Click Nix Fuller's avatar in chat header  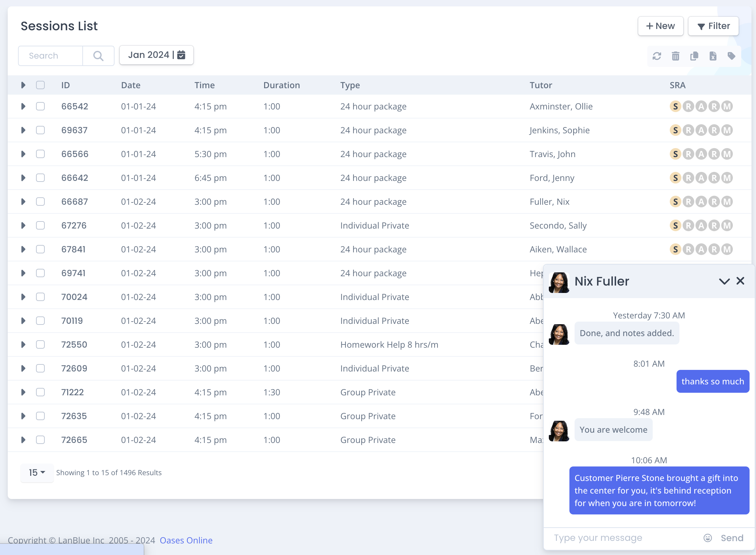559,282
